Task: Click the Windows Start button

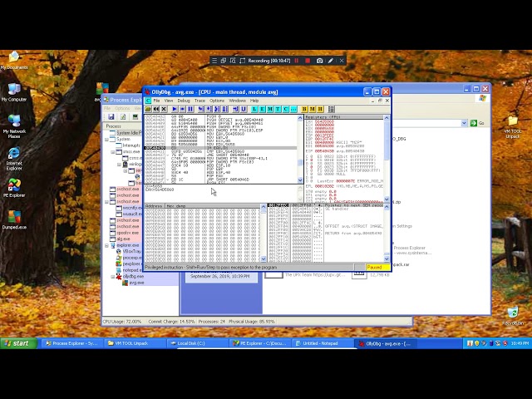Action: 18,343
